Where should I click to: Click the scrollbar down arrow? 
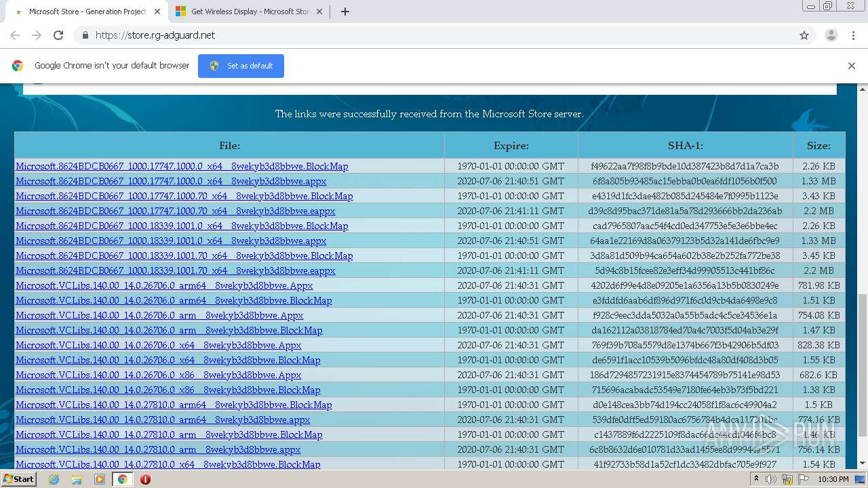(x=863, y=464)
